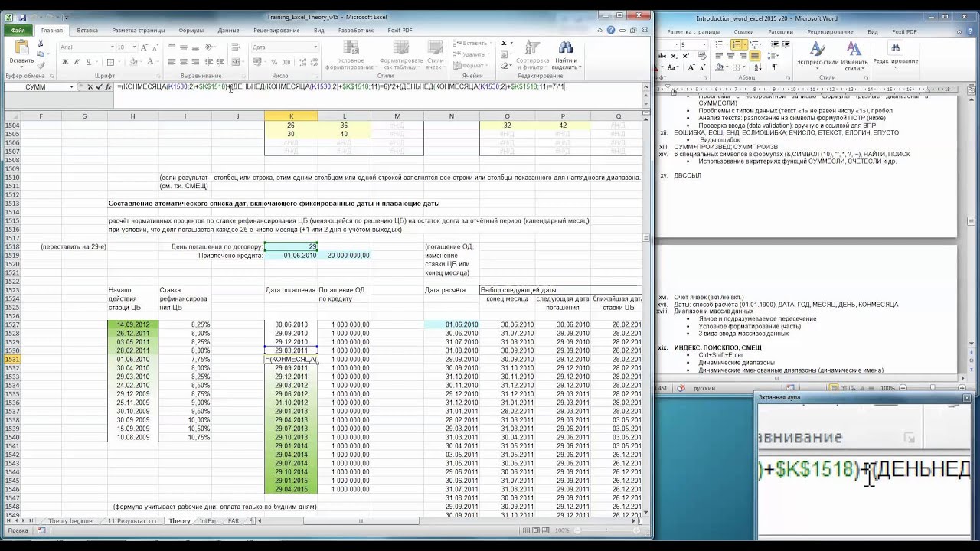Toggle justify alignment in Word

[x=755, y=56]
